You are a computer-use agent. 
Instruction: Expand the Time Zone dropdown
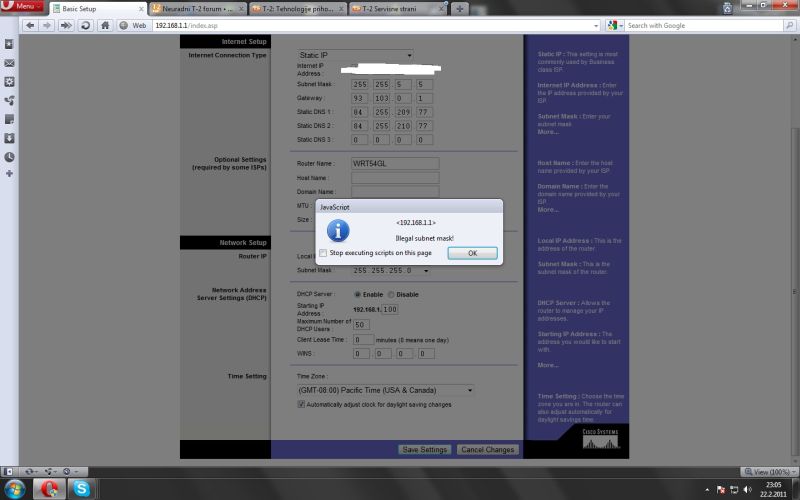pyautogui.click(x=385, y=390)
